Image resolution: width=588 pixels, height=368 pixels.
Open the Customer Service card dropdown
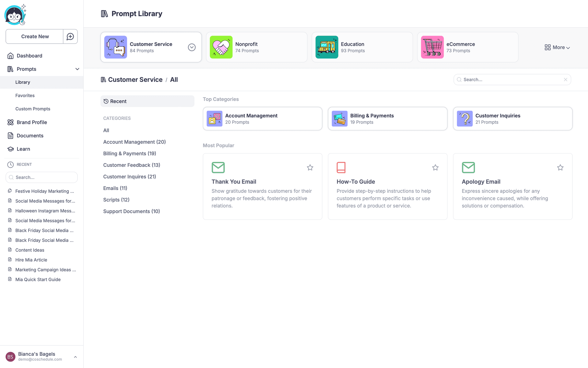[192, 47]
